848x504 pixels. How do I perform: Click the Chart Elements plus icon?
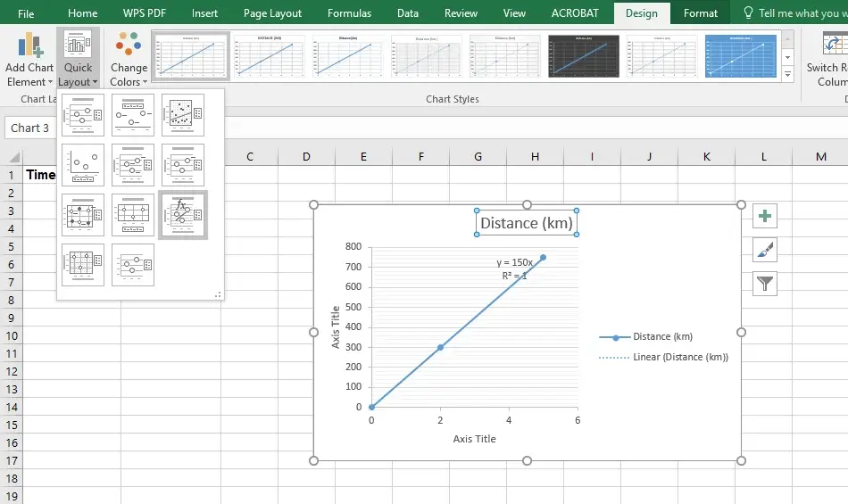click(x=765, y=216)
